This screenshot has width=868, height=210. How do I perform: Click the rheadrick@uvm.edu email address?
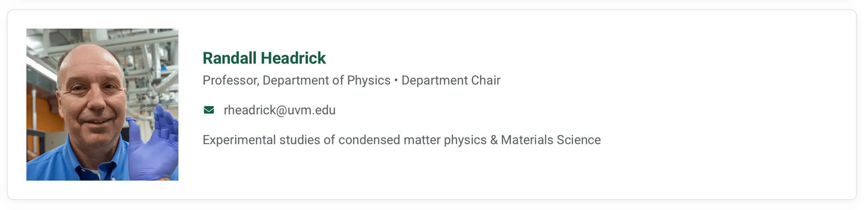(x=279, y=110)
